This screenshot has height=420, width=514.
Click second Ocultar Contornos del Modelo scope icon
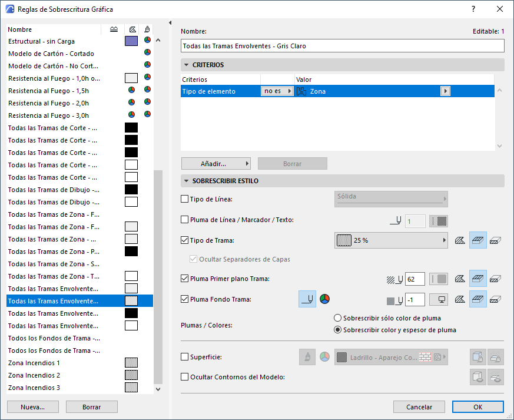[495, 377]
